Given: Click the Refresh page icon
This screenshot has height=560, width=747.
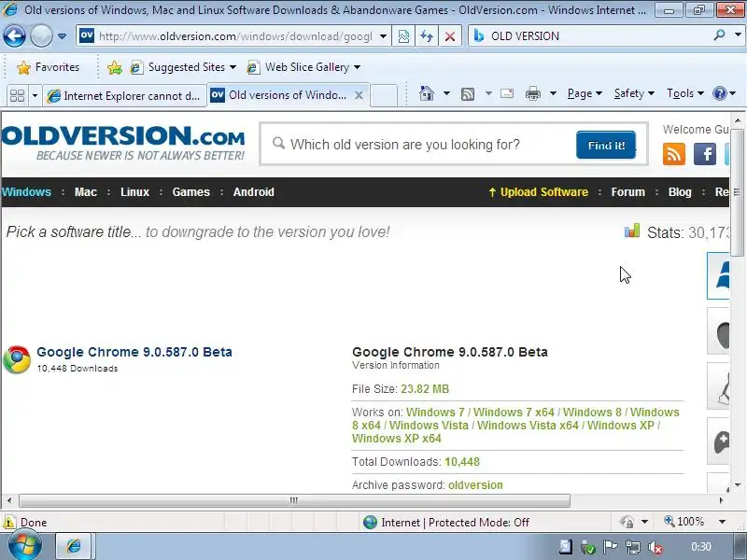Looking at the screenshot, I should coord(427,36).
